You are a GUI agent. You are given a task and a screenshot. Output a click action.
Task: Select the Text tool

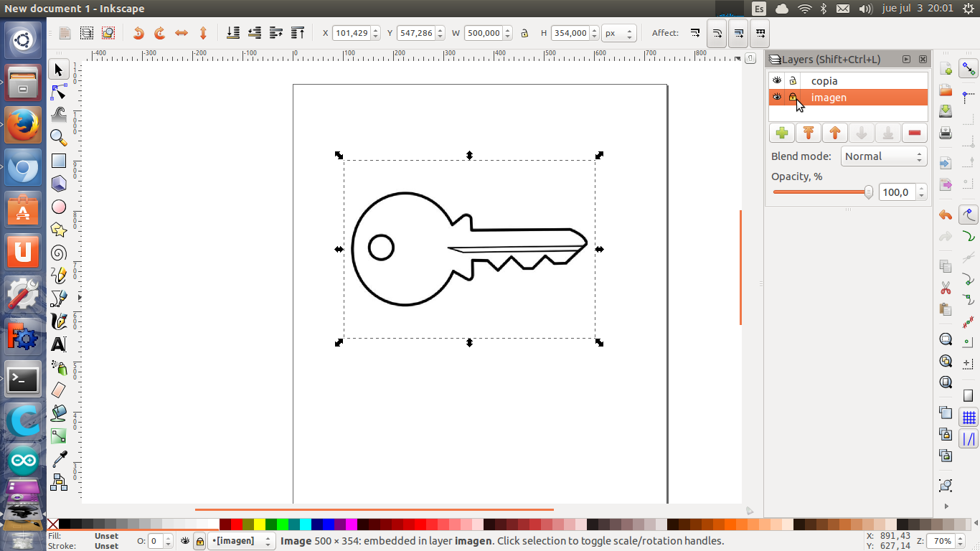click(59, 344)
